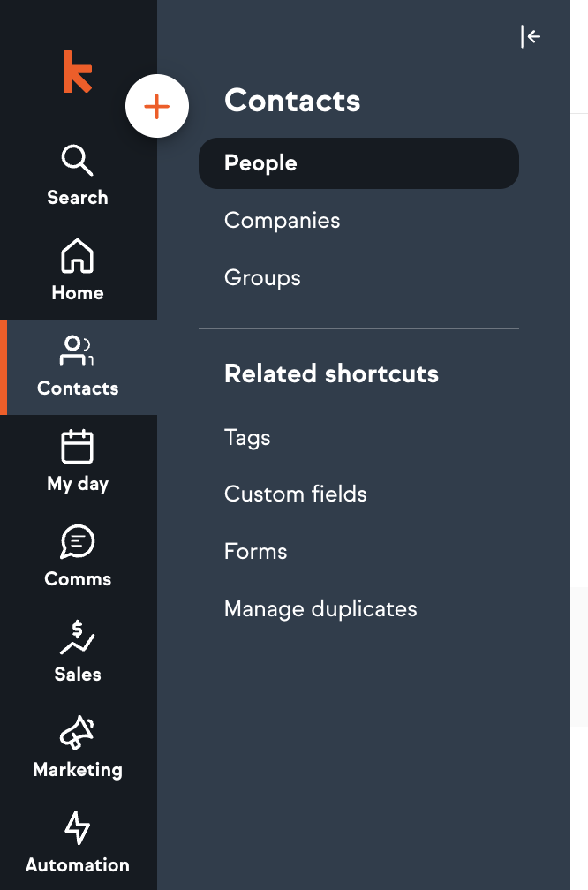588x890 pixels.
Task: Open My day calendar icon
Action: click(77, 447)
